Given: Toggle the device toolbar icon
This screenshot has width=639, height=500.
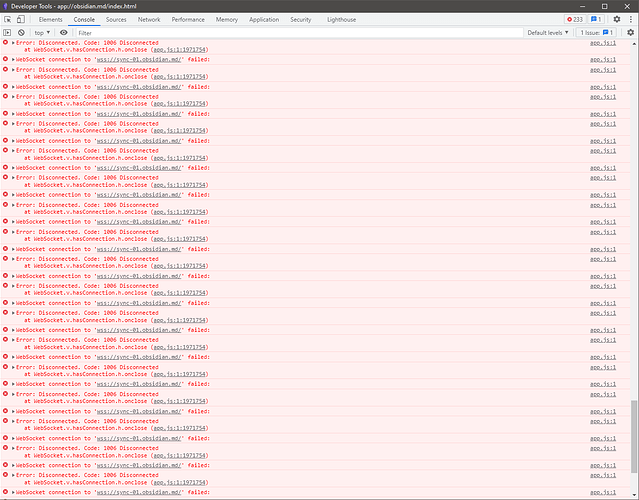Looking at the screenshot, I should [x=20, y=19].
